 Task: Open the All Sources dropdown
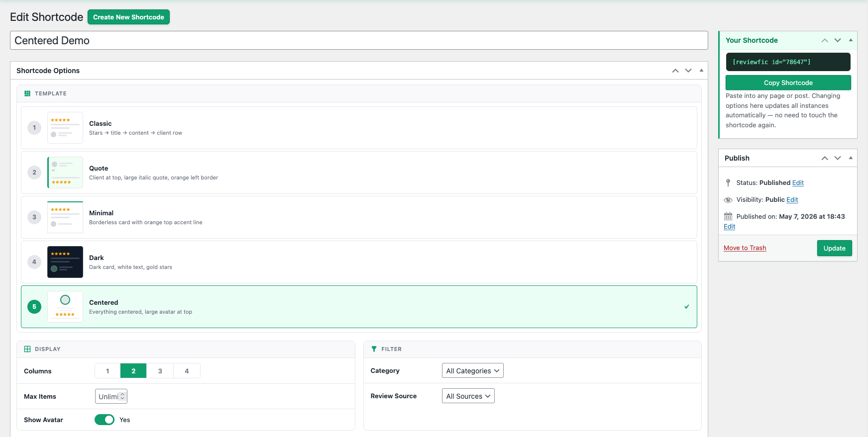tap(468, 396)
